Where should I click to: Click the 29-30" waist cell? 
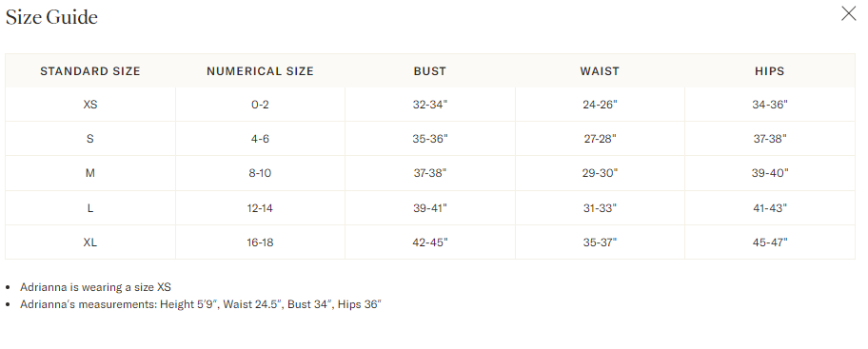pos(600,173)
